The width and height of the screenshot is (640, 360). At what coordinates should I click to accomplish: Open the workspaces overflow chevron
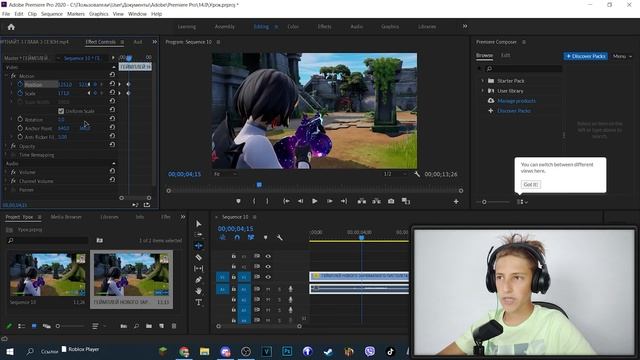point(465,27)
